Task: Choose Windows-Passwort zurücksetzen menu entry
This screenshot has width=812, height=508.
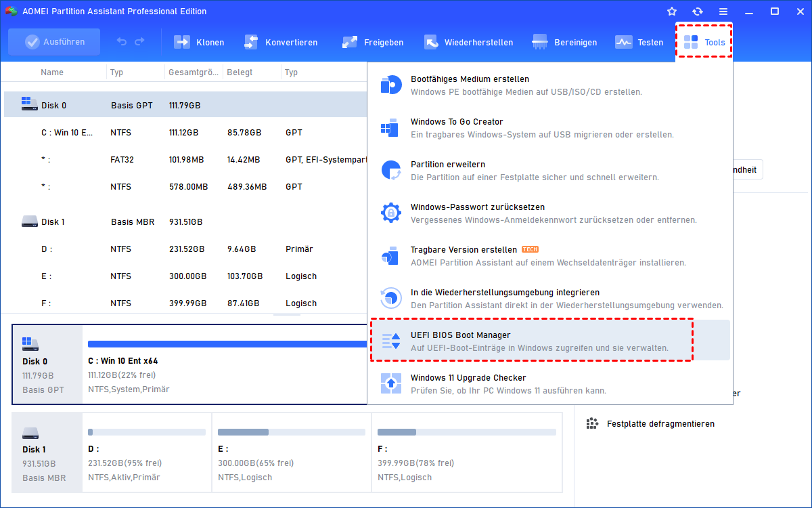Action: pos(549,213)
